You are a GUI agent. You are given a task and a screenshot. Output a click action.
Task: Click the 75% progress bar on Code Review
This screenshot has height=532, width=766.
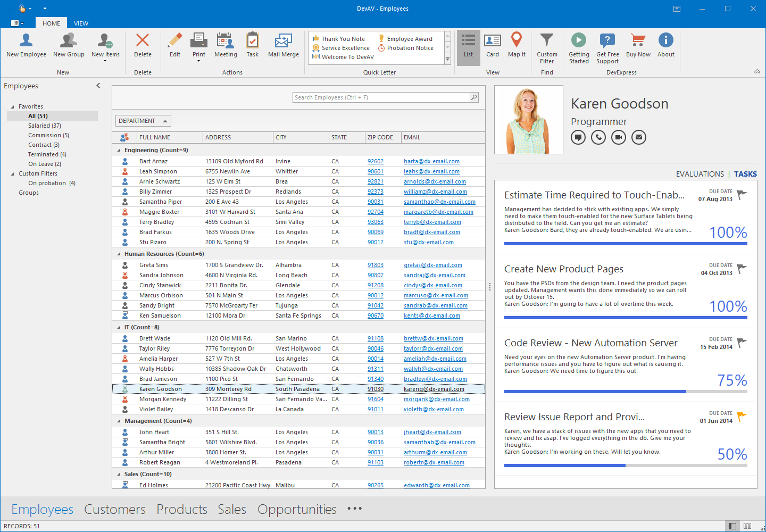click(x=626, y=391)
